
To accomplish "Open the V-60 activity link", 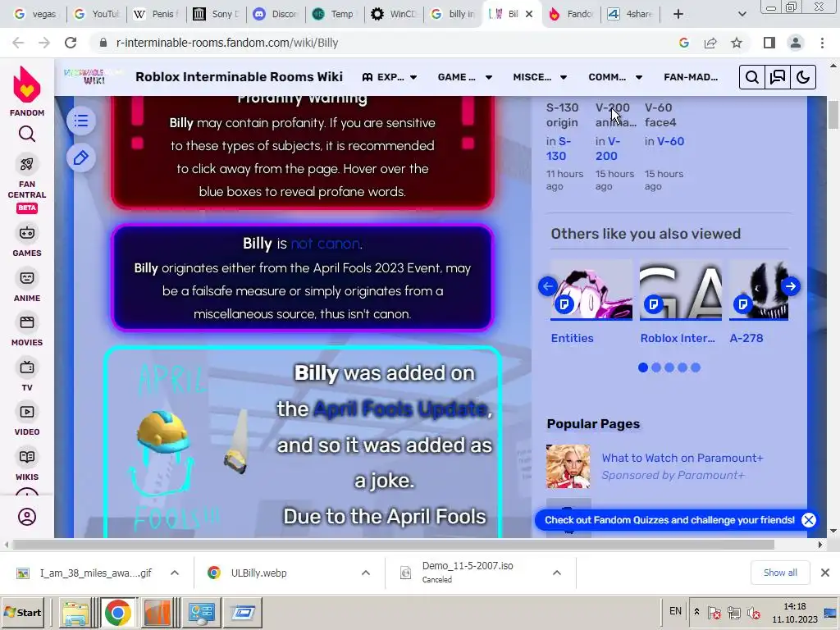I will pyautogui.click(x=670, y=141).
